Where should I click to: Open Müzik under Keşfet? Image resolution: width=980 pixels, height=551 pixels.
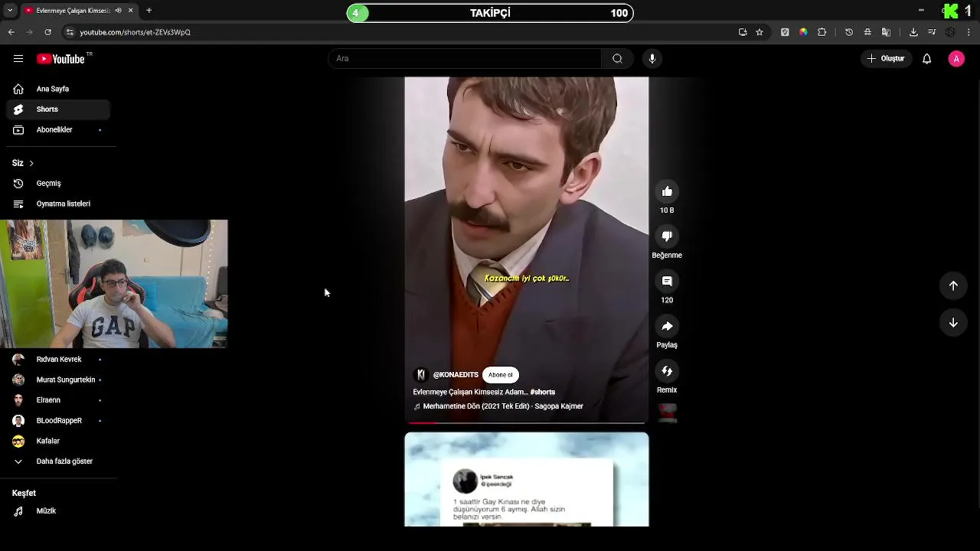[58, 511]
